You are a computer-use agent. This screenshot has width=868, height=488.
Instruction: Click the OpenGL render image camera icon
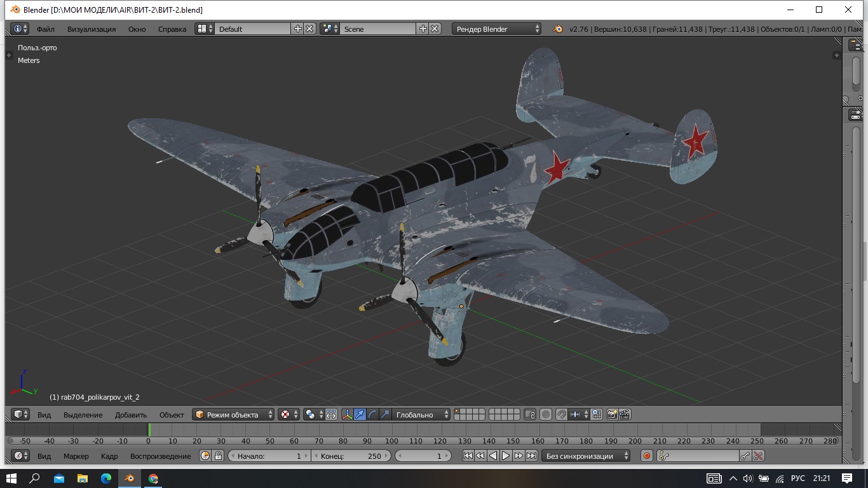coord(612,414)
